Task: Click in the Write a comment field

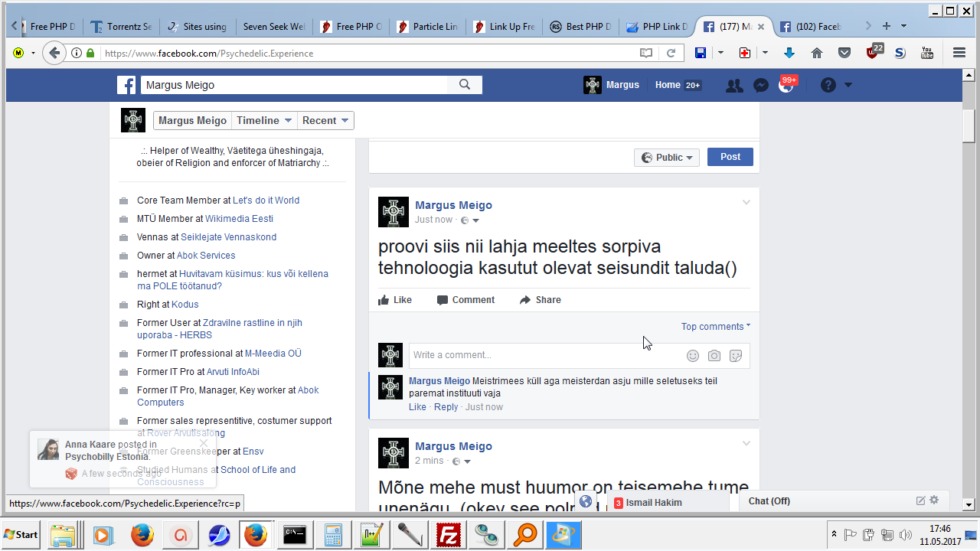Action: [547, 355]
